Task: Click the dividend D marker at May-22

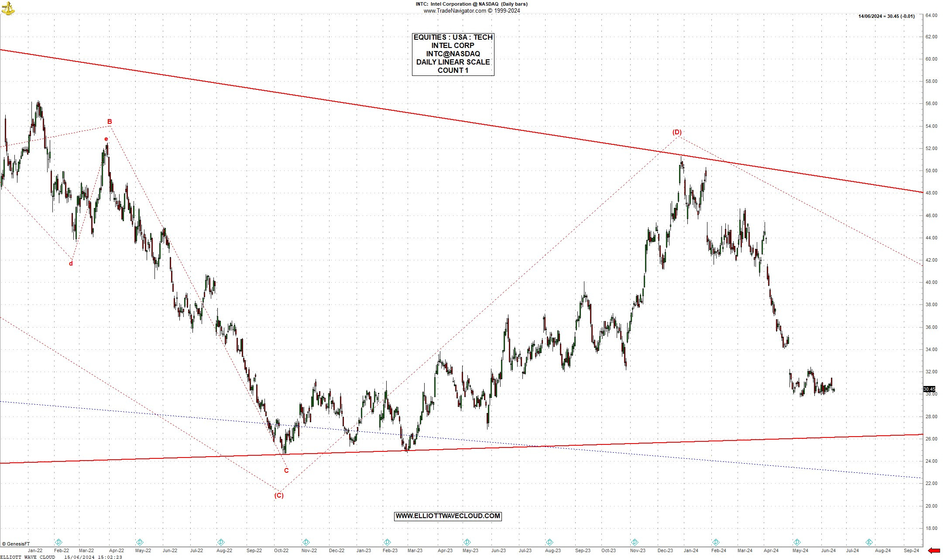Action: [x=140, y=542]
